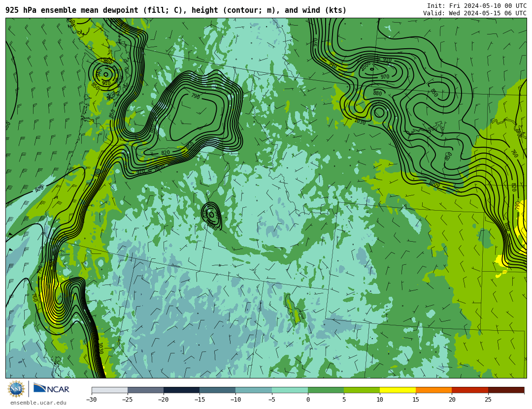
Task: Click the colorbar label '-30'
Action: [91, 400]
